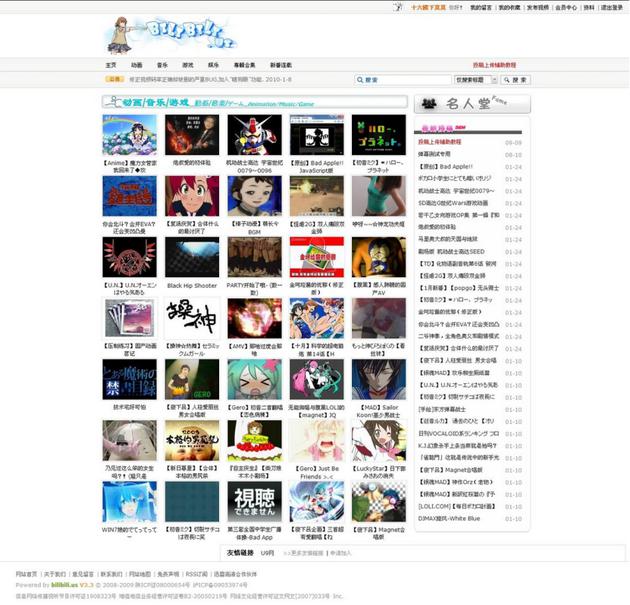Open 专辑合集 in navigation bar
This screenshot has height=605, width=630.
pyautogui.click(x=244, y=64)
